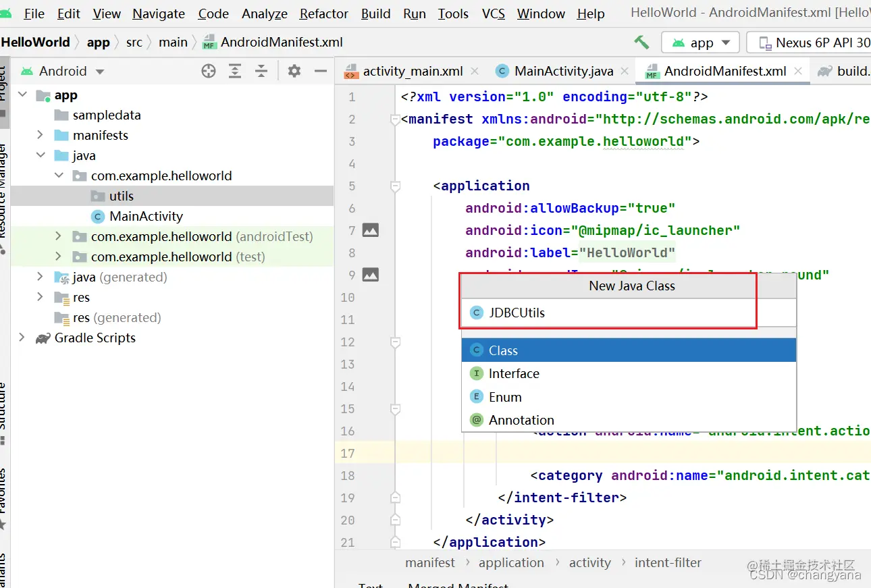Image resolution: width=871 pixels, height=588 pixels.
Task: Open the Build menu
Action: point(376,14)
